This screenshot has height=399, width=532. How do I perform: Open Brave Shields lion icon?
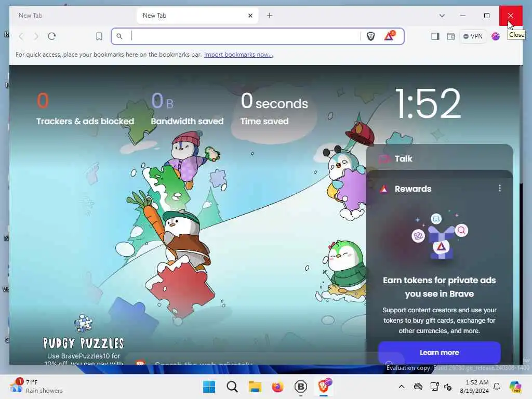[x=371, y=36]
